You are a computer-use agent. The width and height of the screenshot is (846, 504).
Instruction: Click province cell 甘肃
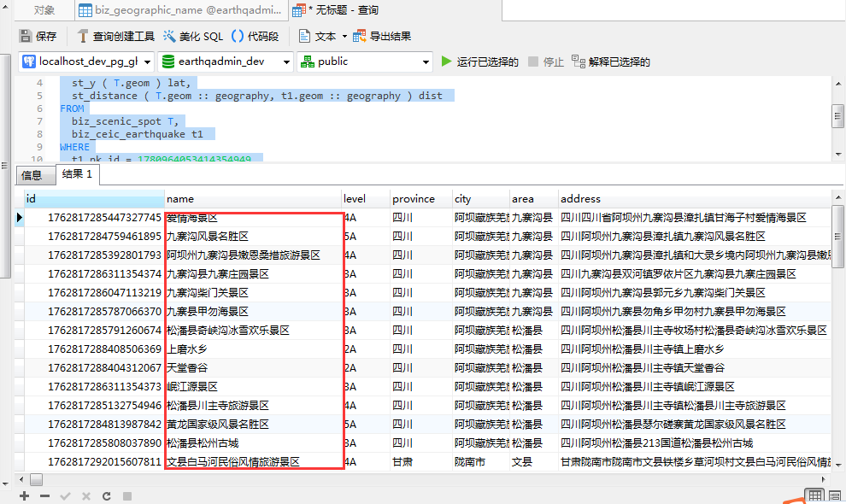click(421, 462)
